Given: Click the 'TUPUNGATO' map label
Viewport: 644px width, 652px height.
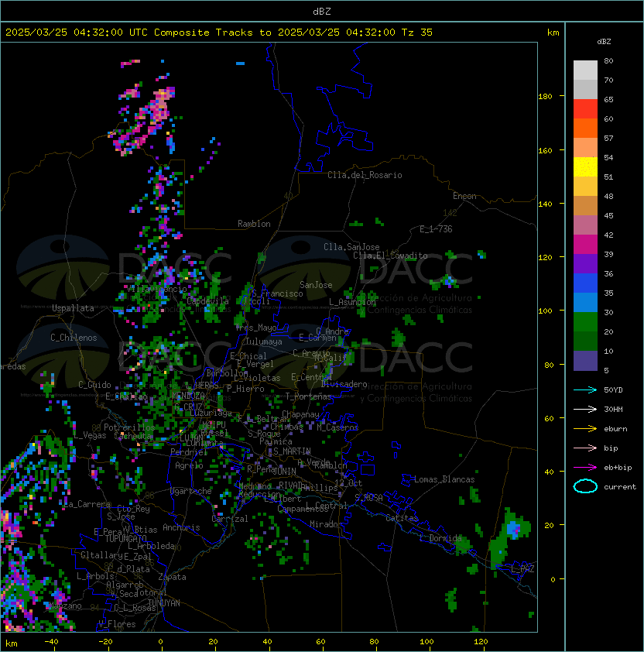Looking at the screenshot, I should pyautogui.click(x=125, y=538).
